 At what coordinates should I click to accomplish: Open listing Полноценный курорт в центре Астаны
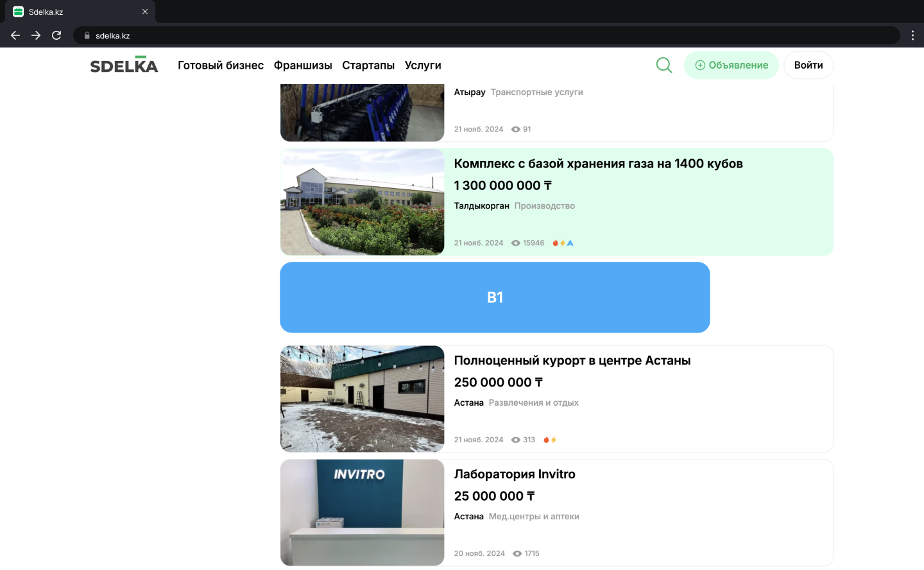(572, 361)
